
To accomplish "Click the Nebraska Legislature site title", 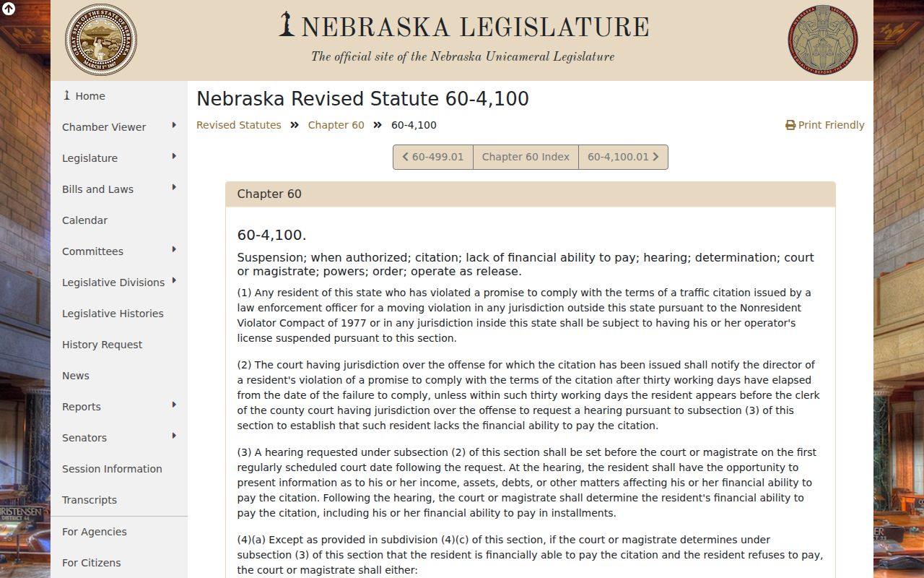I will point(464,27).
